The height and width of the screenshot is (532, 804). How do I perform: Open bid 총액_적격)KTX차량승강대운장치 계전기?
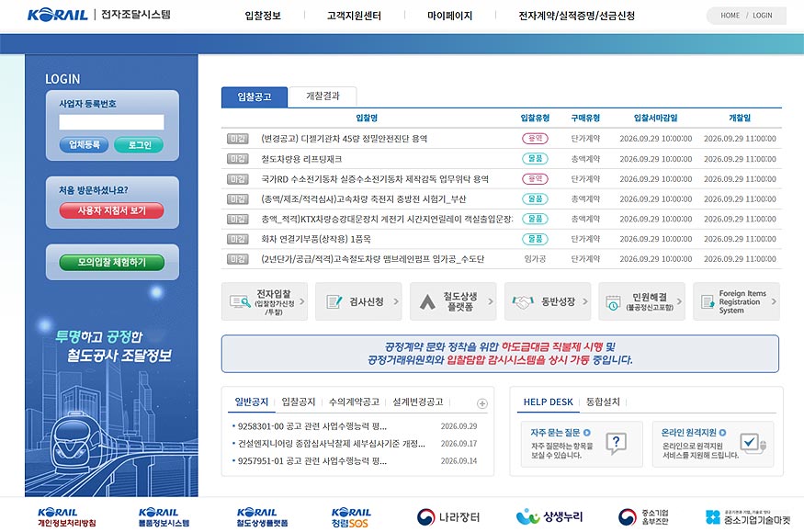point(387,219)
